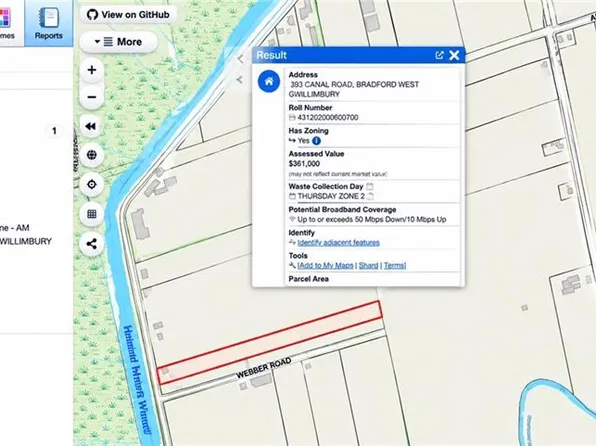Open the Reports tab
The width and height of the screenshot is (596, 446).
pos(49,23)
